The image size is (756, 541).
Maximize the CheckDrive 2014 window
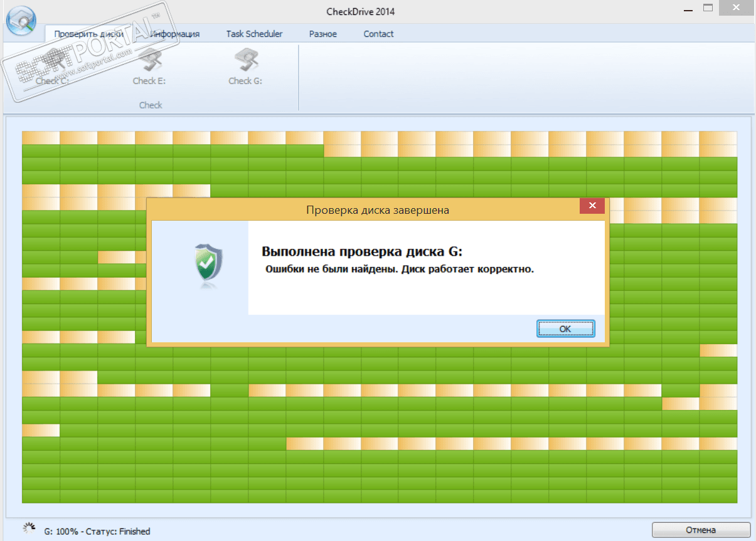click(708, 8)
